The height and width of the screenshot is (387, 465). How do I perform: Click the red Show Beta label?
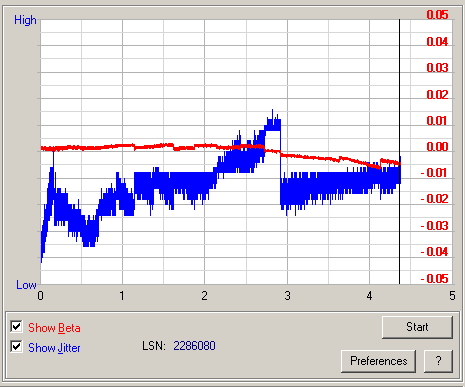pyautogui.click(x=54, y=328)
